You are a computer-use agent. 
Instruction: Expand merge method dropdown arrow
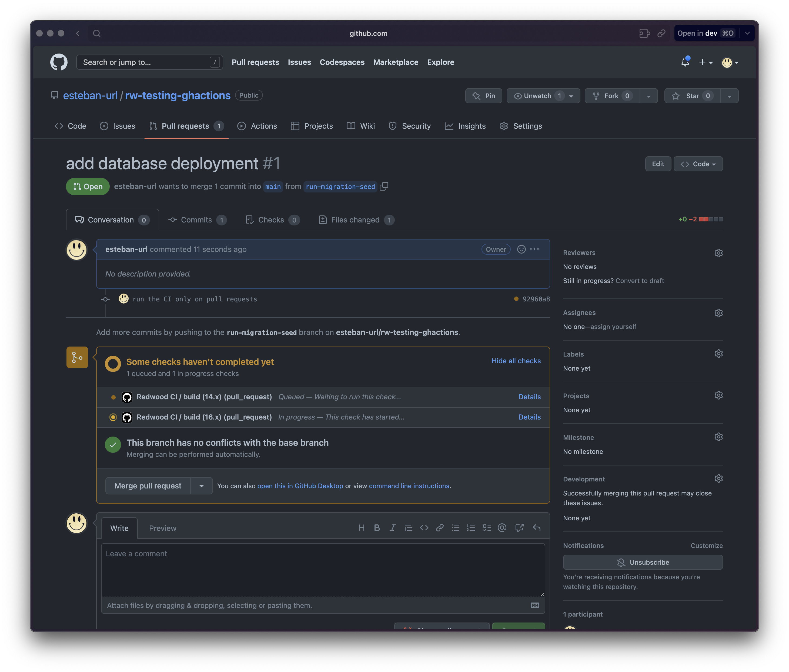[x=202, y=486]
